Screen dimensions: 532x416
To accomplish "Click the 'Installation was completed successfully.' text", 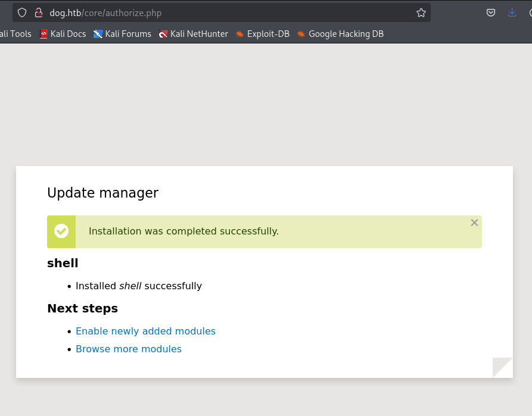I will (x=183, y=232).
